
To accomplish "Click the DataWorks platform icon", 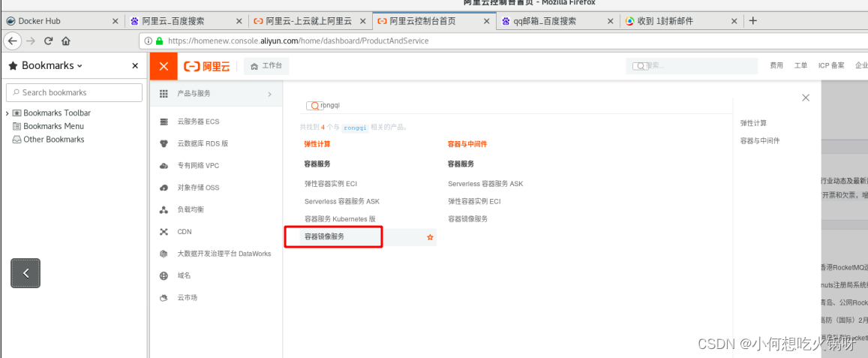I will tap(164, 254).
